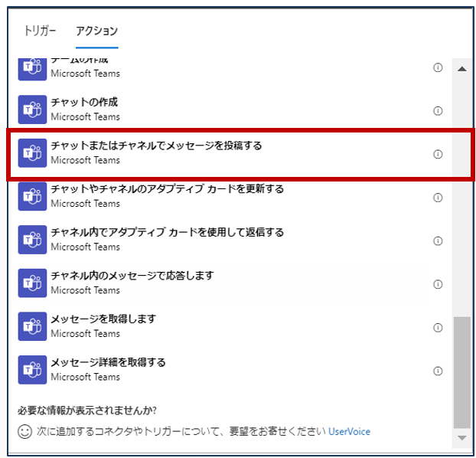Click Teams icon for チャットの作成
This screenshot has width=476, height=458.
[x=32, y=110]
